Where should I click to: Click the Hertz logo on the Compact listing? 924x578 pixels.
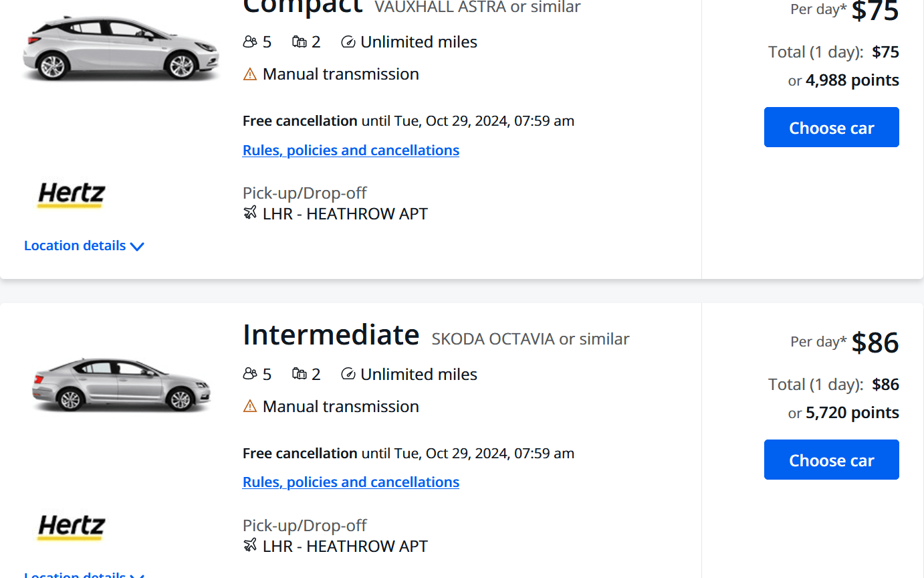[x=71, y=195]
